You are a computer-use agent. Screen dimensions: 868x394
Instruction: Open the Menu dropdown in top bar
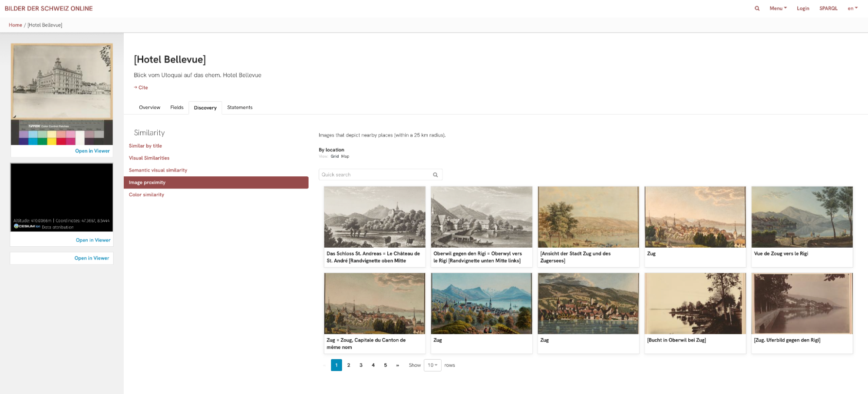[778, 8]
